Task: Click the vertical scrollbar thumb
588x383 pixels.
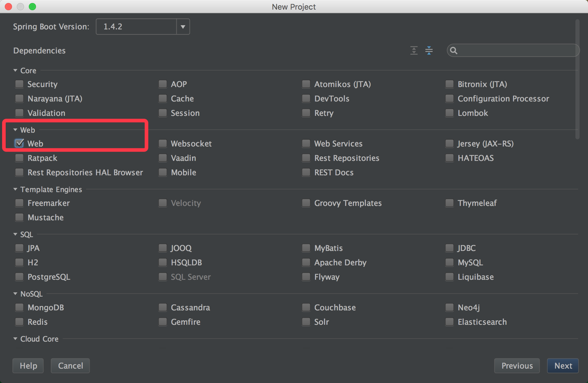Action: [x=577, y=79]
